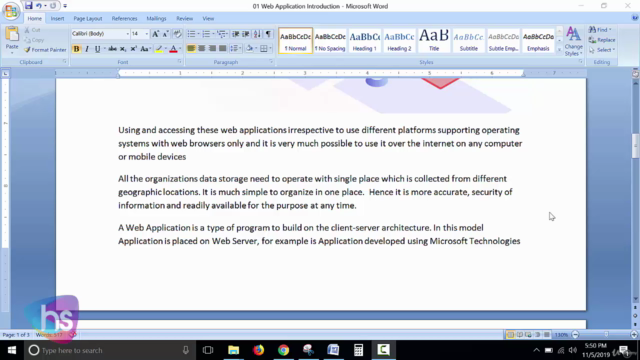Toggle Align Text Left
Image resolution: width=640 pixels, height=360 pixels.
tap(191, 49)
